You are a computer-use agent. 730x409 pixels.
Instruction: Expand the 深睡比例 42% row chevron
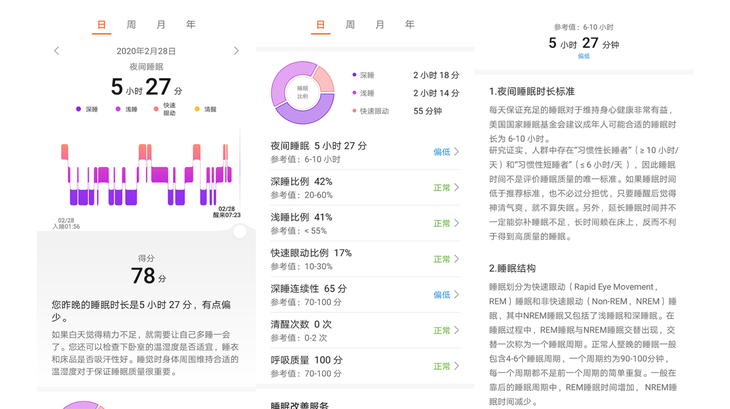click(457, 188)
